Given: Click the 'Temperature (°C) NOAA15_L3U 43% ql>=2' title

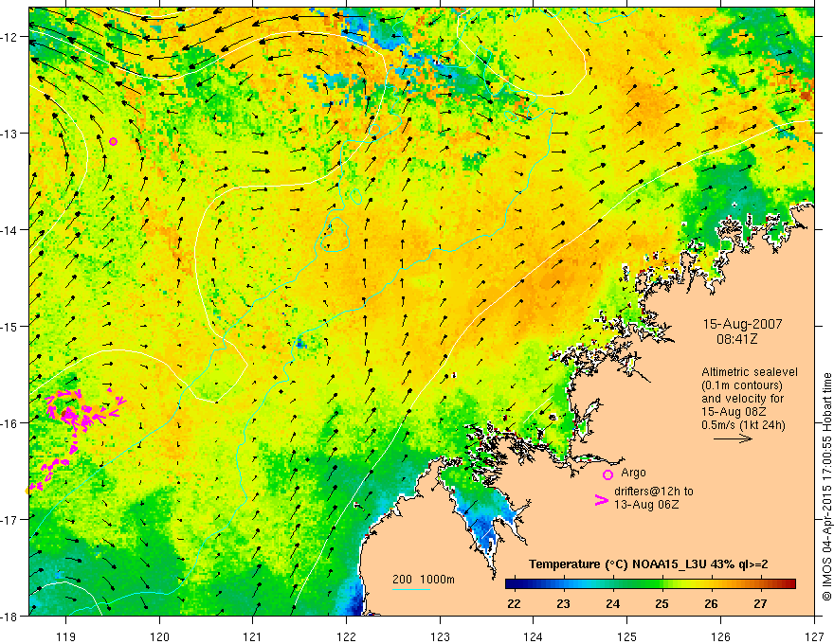Looking at the screenshot, I should [x=648, y=564].
